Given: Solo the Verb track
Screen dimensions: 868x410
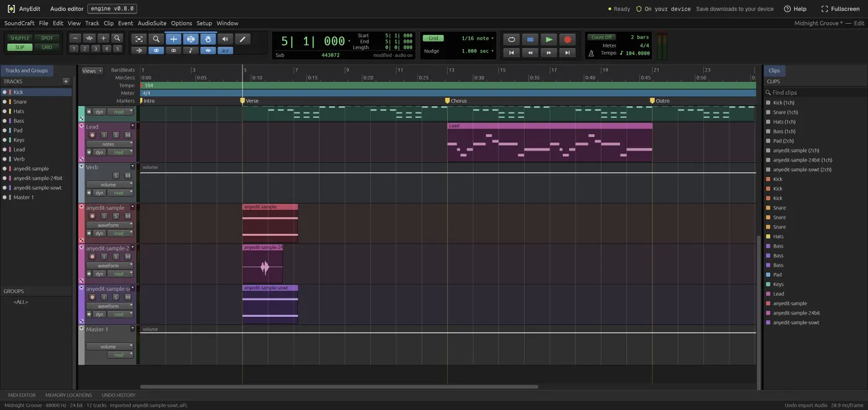Looking at the screenshot, I should coord(115,176).
